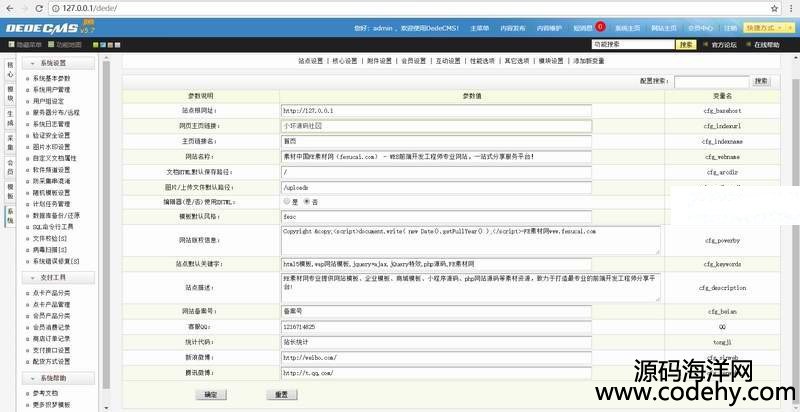Open the 模块设置 tab
800x412 pixels.
tap(551, 61)
